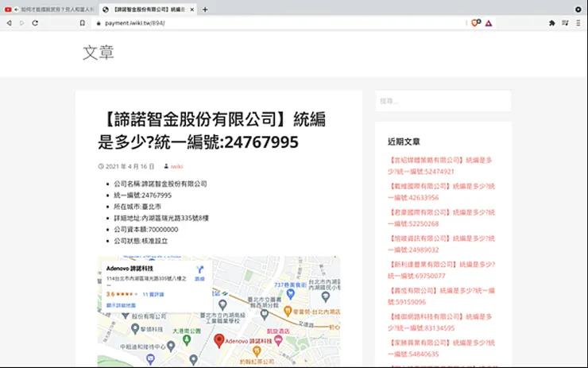Click the browser forward arrow
Image resolution: width=588 pixels, height=368 pixels.
tap(21, 23)
